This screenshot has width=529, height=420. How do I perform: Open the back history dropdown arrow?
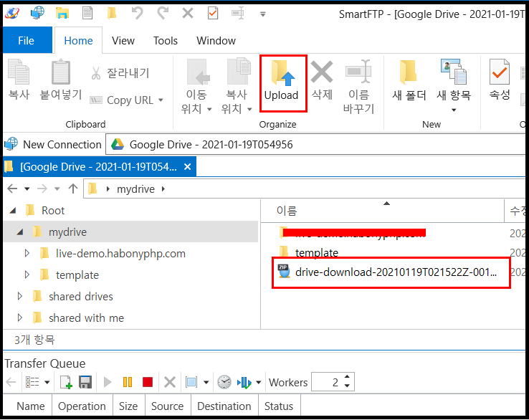[x=27, y=189]
